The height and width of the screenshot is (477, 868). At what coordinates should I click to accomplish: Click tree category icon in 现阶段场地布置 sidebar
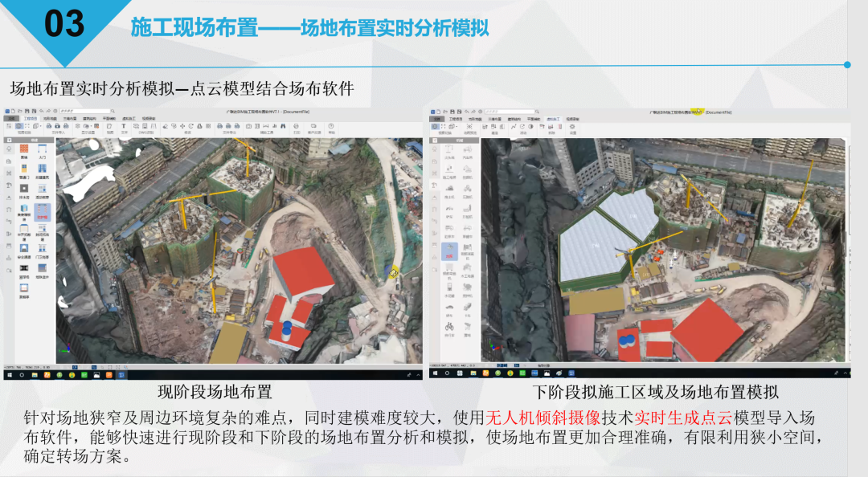[9, 149]
